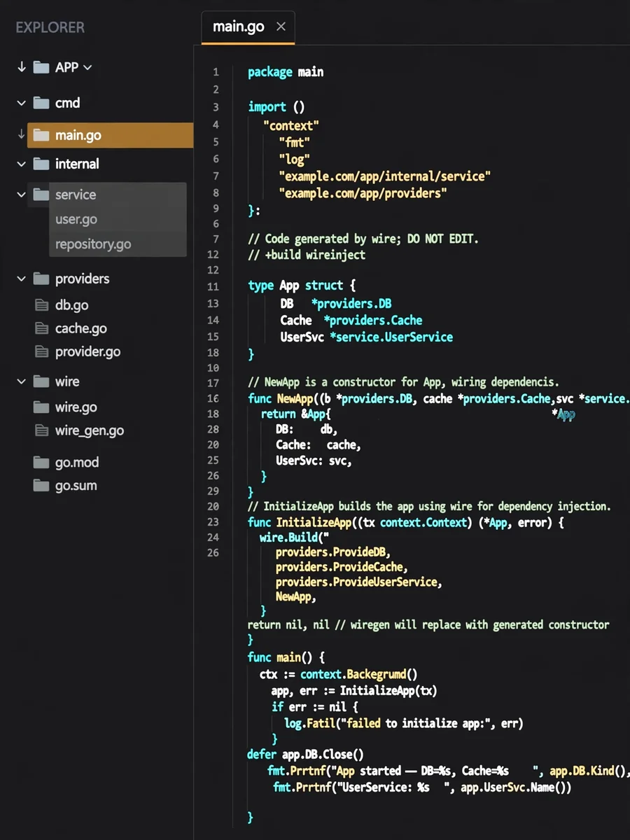Screen dimensions: 630x840
Task: Click the '*providers.DB' struct field type
Action: pos(351,303)
